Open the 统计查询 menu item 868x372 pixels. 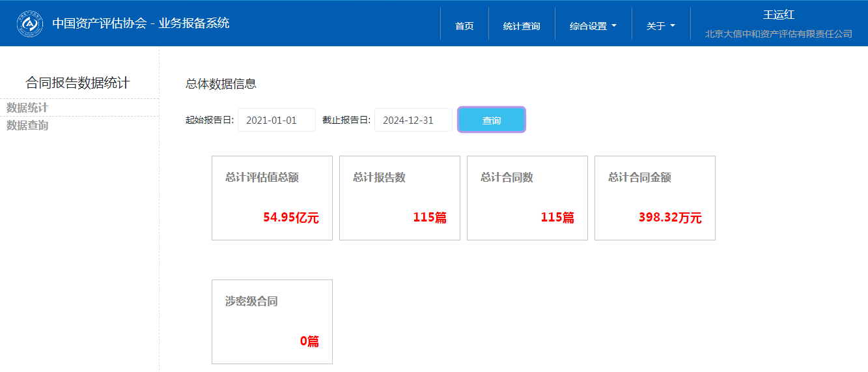coord(522,26)
